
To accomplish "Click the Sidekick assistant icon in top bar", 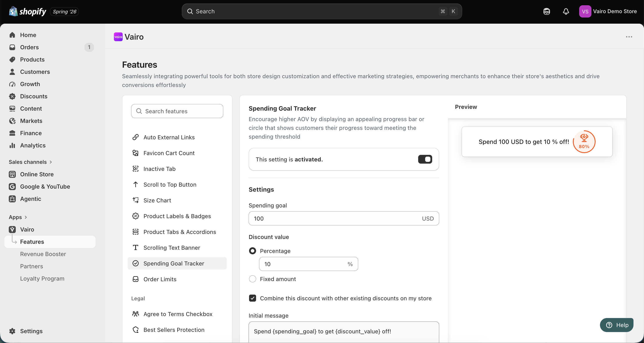I will (x=547, y=12).
